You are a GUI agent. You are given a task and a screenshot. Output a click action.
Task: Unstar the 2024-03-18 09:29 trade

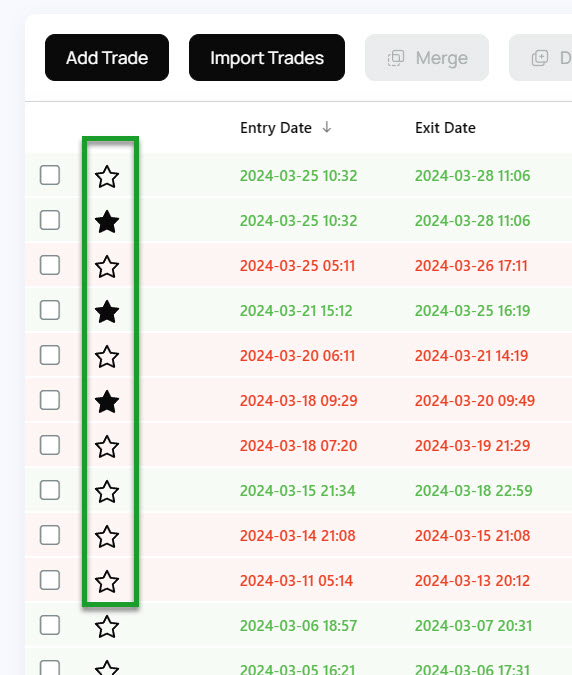[x=107, y=402]
